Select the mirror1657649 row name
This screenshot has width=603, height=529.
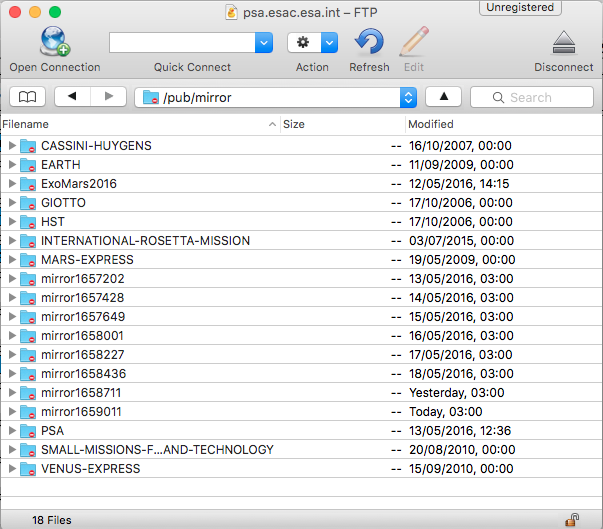coord(83,317)
